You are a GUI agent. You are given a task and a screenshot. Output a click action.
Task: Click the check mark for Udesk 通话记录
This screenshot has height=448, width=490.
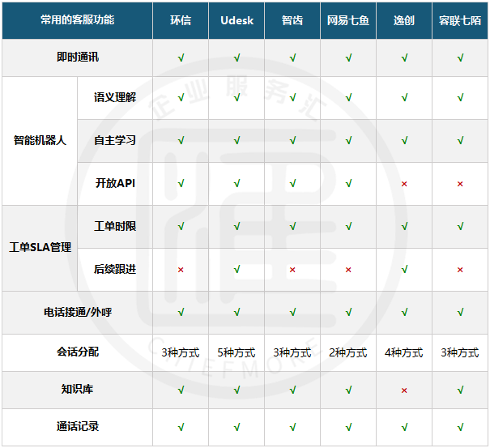coord(236,427)
